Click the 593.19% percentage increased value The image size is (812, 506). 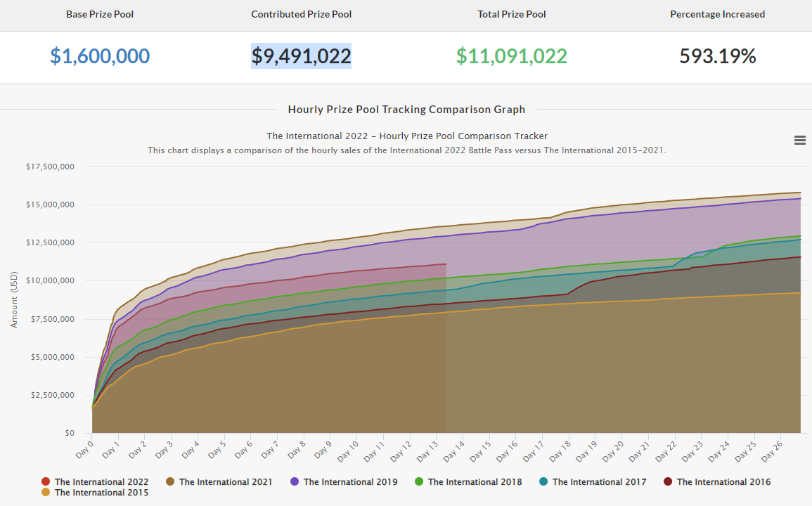click(x=717, y=56)
